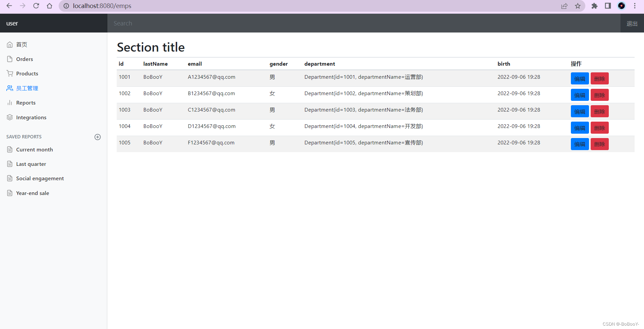Viewport: 644px width, 329px height.
Task: Delete employee 1005 with 删除 button
Action: point(599,144)
